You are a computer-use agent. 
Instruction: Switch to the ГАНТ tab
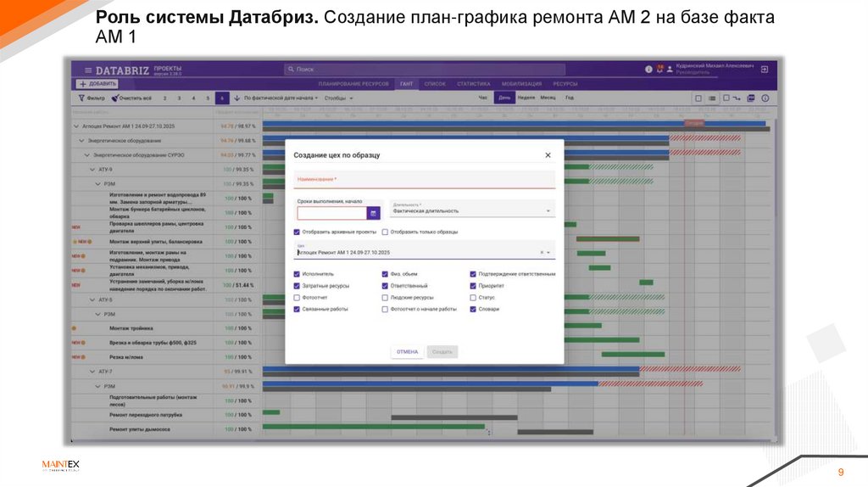click(406, 84)
